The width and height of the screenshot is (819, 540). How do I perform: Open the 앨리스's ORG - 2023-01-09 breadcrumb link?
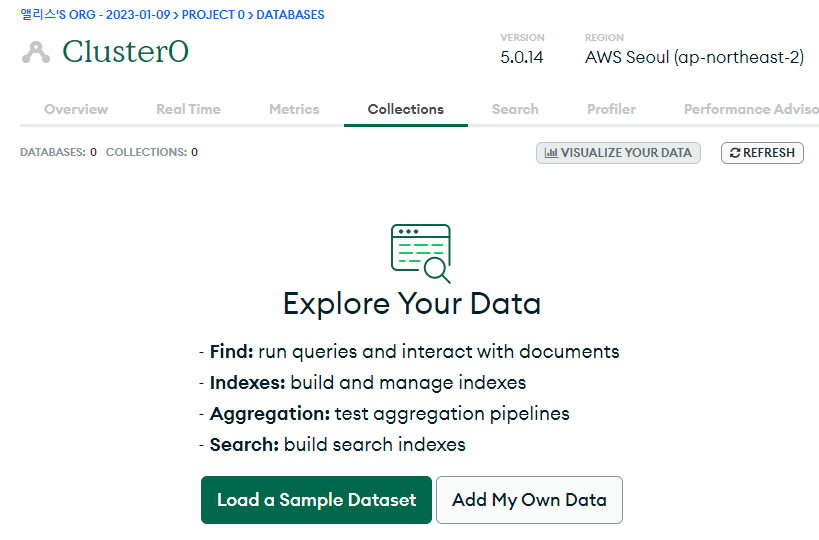(x=95, y=15)
